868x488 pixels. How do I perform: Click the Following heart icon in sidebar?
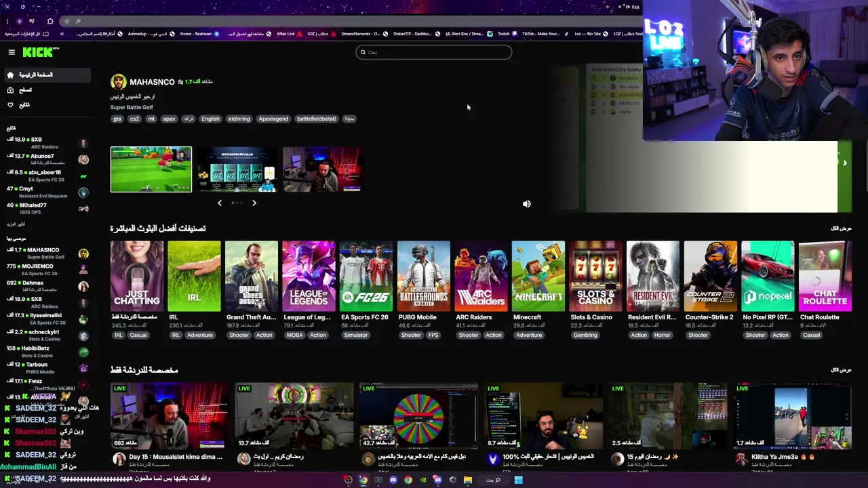point(10,104)
